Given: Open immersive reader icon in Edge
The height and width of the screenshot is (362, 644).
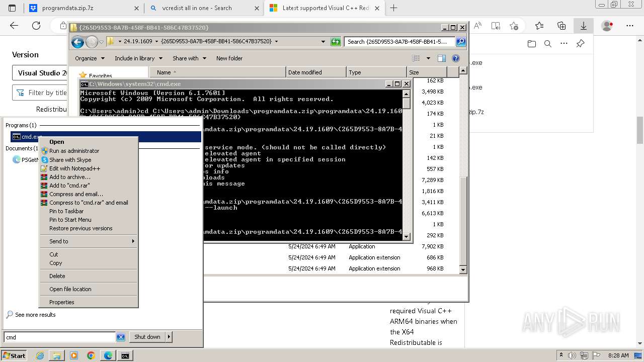Looking at the screenshot, I should coord(496,26).
